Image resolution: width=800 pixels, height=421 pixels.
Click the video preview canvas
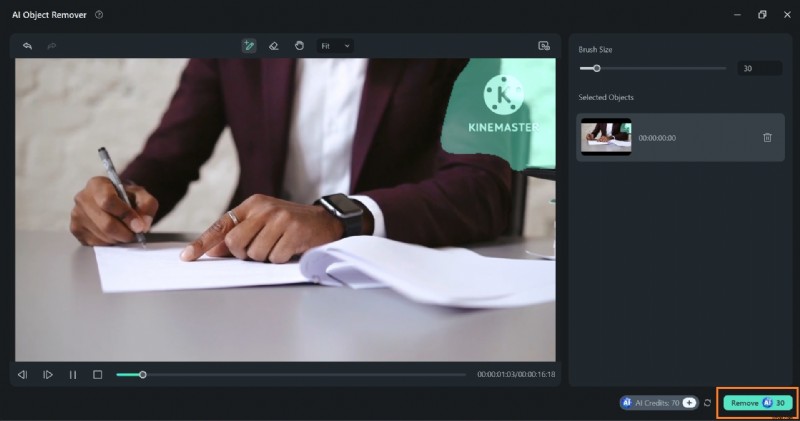pyautogui.click(x=285, y=209)
